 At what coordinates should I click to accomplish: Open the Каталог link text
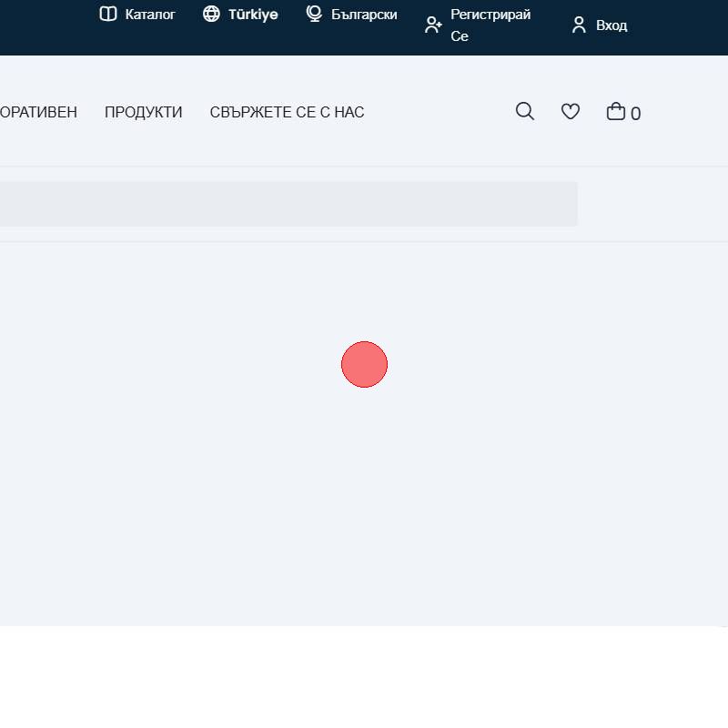point(150,15)
